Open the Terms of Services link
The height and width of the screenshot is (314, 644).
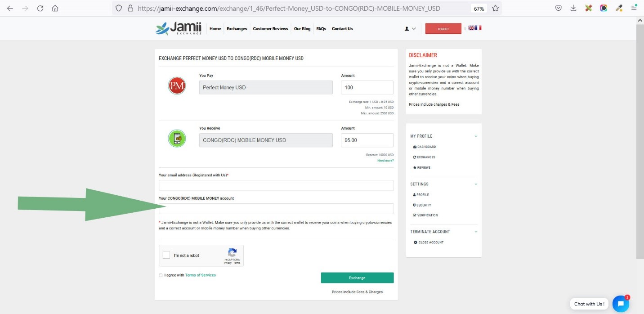pos(201,275)
